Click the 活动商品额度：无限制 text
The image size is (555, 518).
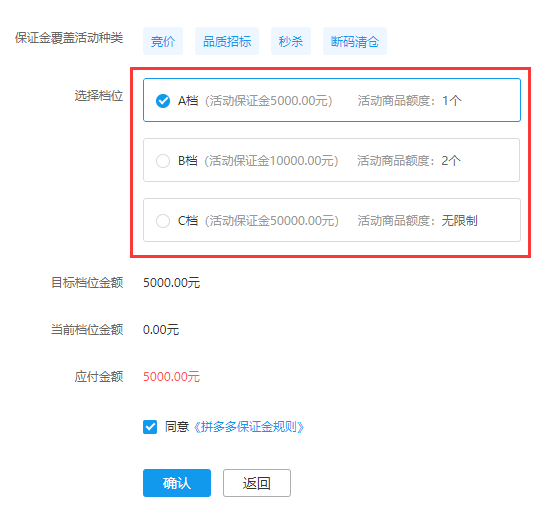tap(417, 221)
